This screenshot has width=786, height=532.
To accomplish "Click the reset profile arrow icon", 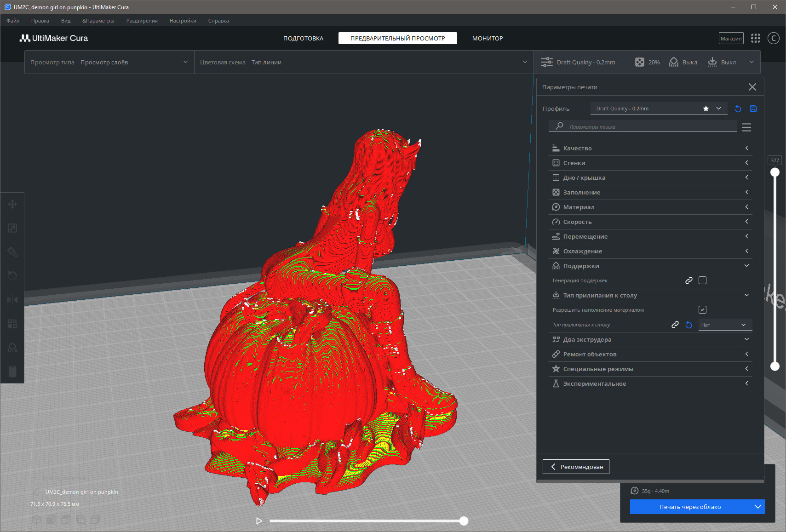I will tap(738, 109).
